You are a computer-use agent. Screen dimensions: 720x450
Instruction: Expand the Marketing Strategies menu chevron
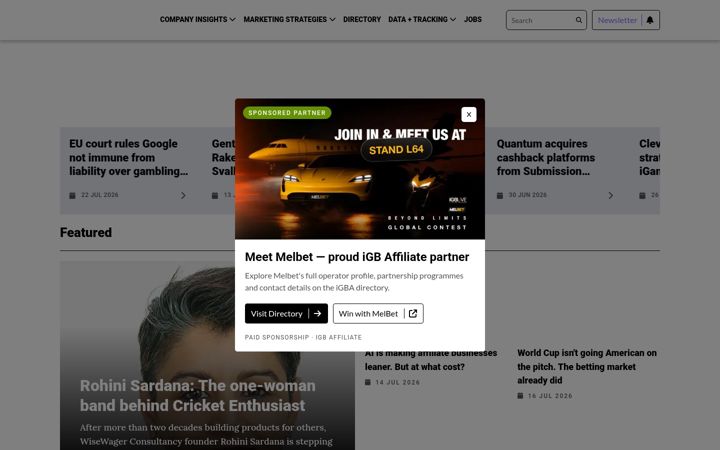[x=332, y=19]
